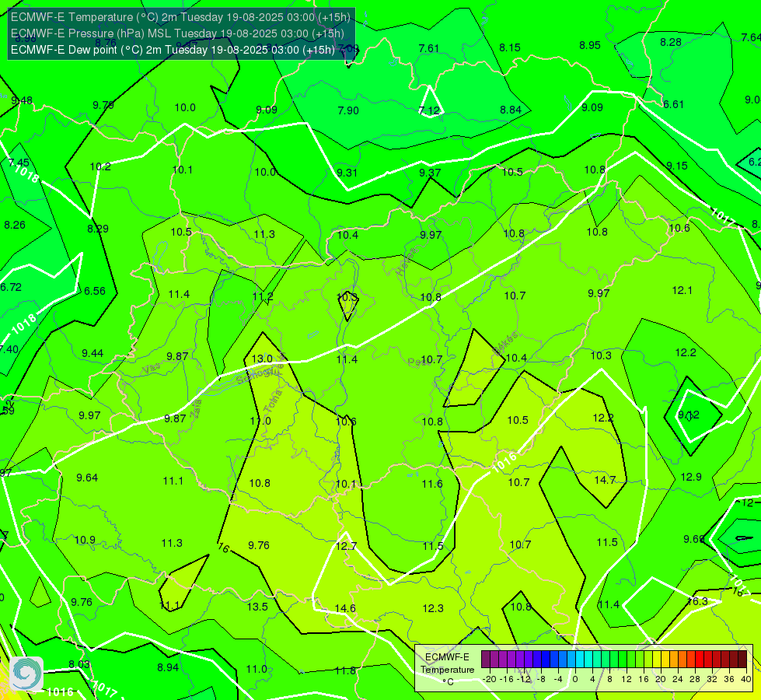Click the 11.2 temperature value
This screenshot has height=700, width=761.
(263, 297)
